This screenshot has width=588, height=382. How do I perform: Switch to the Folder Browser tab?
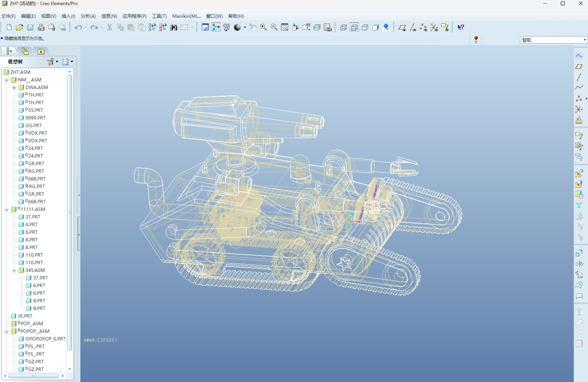tap(25, 51)
